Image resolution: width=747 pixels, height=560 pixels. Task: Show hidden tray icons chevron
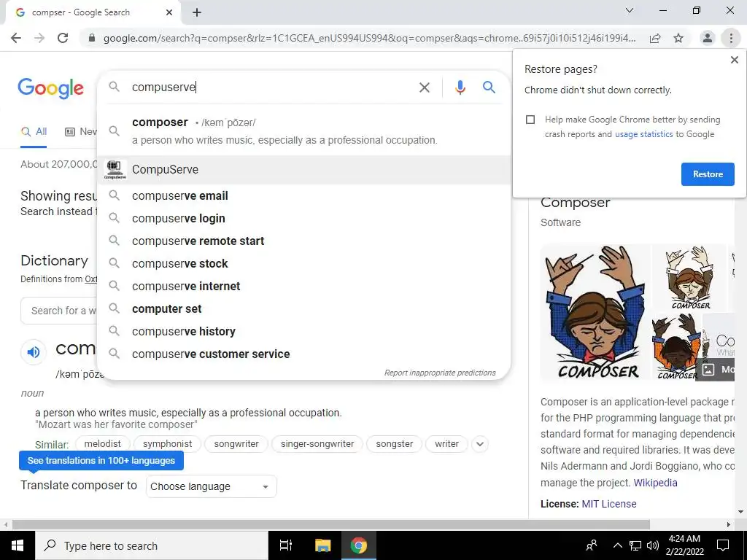coord(617,545)
